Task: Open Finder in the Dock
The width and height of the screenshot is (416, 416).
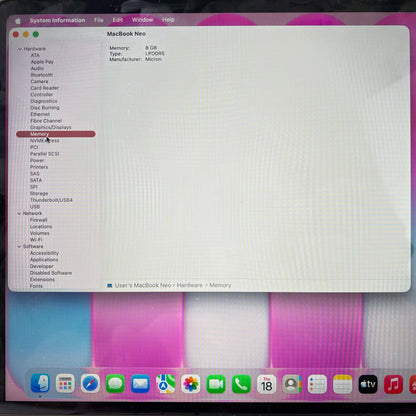Action: point(40,383)
